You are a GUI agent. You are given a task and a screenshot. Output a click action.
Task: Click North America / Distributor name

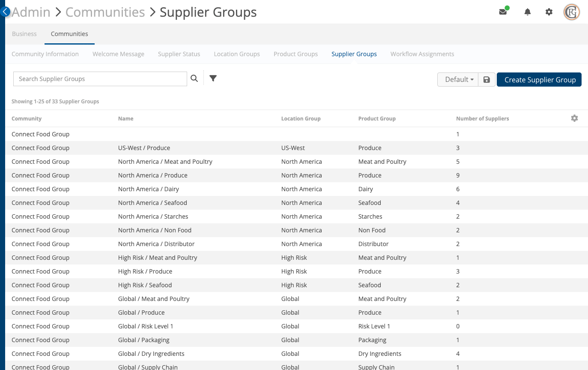[156, 244]
